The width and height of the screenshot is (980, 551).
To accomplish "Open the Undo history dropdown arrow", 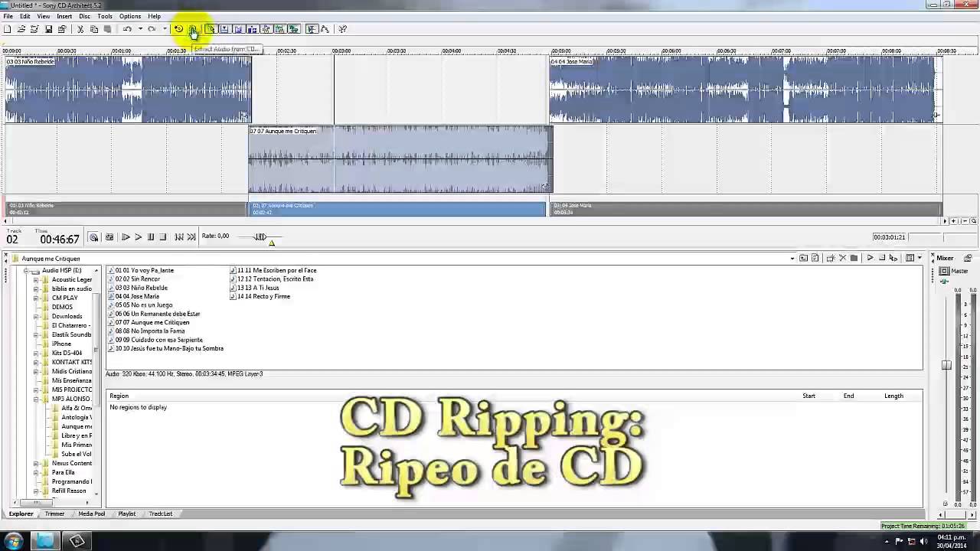I will click(139, 29).
